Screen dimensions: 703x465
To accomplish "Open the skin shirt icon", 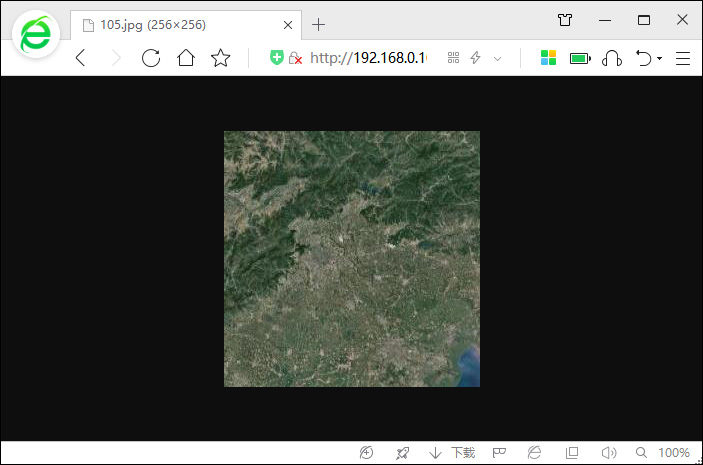I will [565, 20].
